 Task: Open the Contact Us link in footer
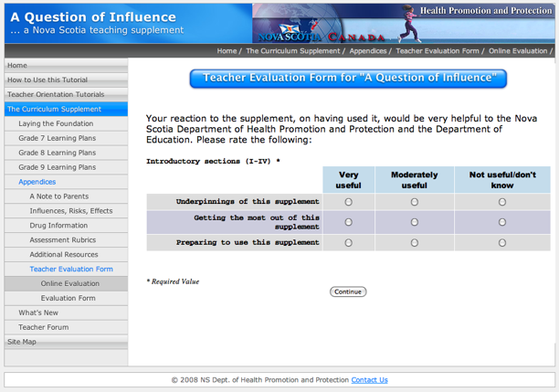click(369, 380)
